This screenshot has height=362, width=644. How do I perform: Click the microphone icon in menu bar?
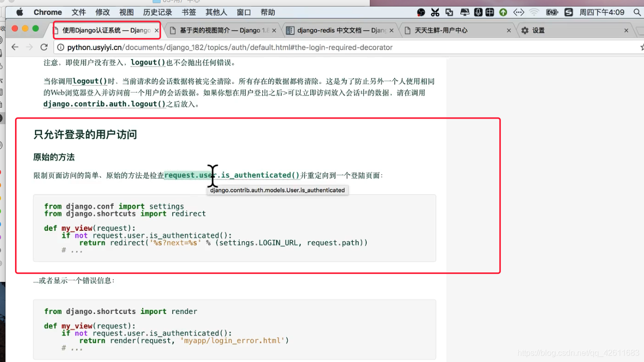tap(478, 12)
